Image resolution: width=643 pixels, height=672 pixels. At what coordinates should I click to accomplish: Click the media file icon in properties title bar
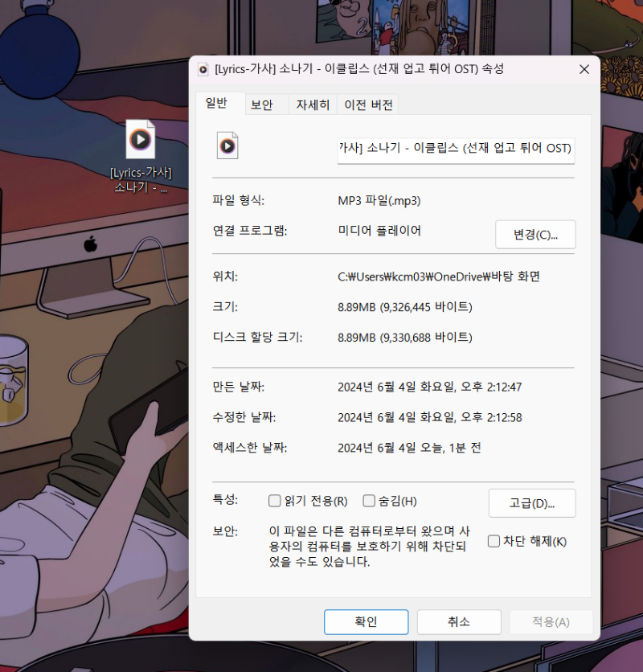point(203,69)
